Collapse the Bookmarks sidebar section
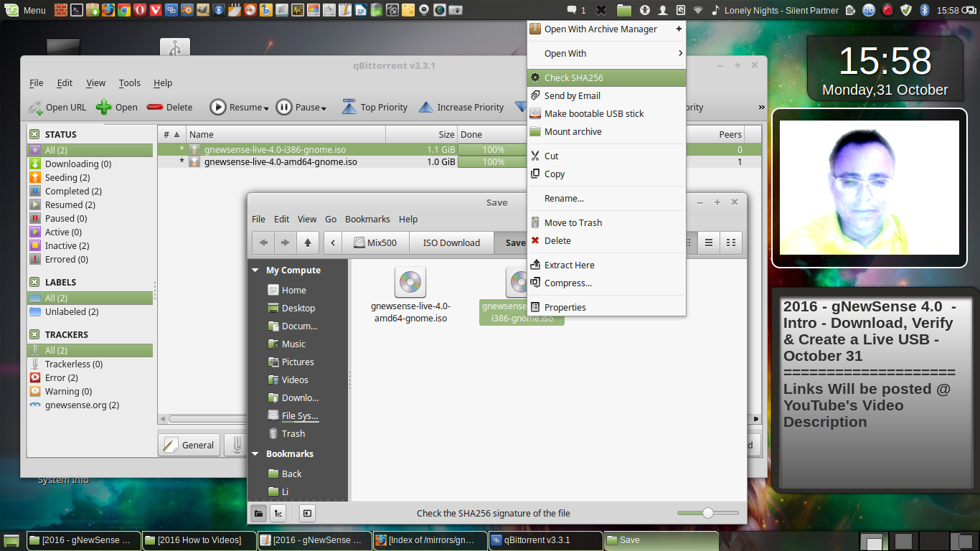 tap(255, 454)
